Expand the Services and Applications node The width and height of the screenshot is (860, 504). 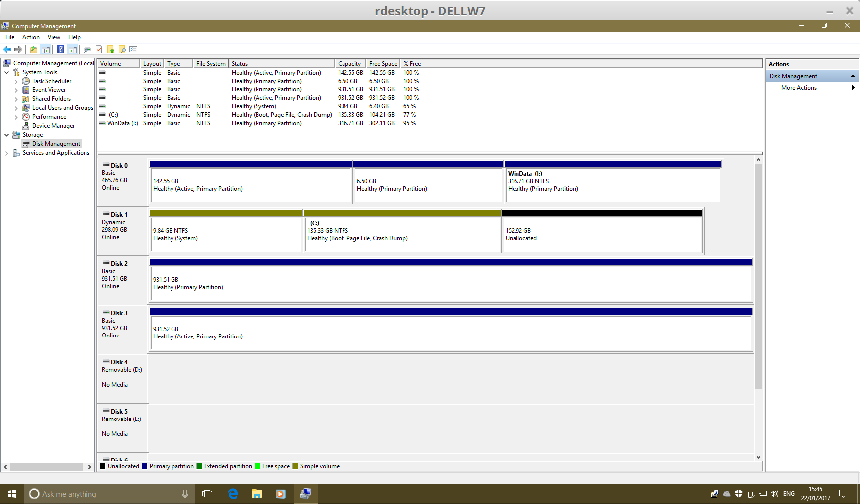(7, 153)
